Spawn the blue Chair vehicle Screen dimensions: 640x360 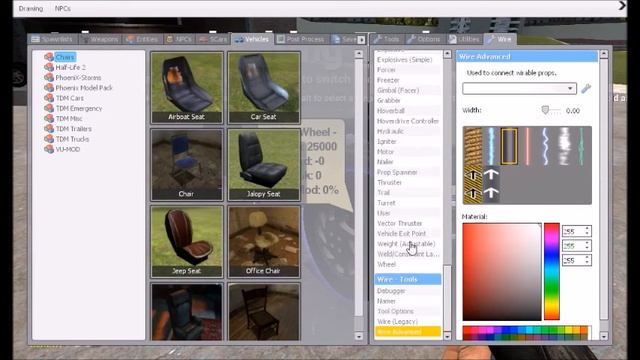pyautogui.click(x=187, y=164)
